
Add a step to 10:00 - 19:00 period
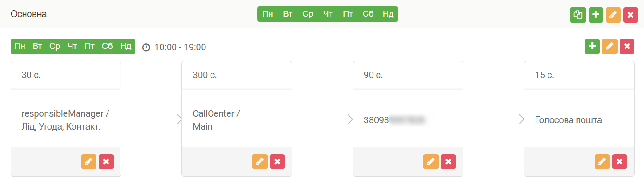click(592, 47)
